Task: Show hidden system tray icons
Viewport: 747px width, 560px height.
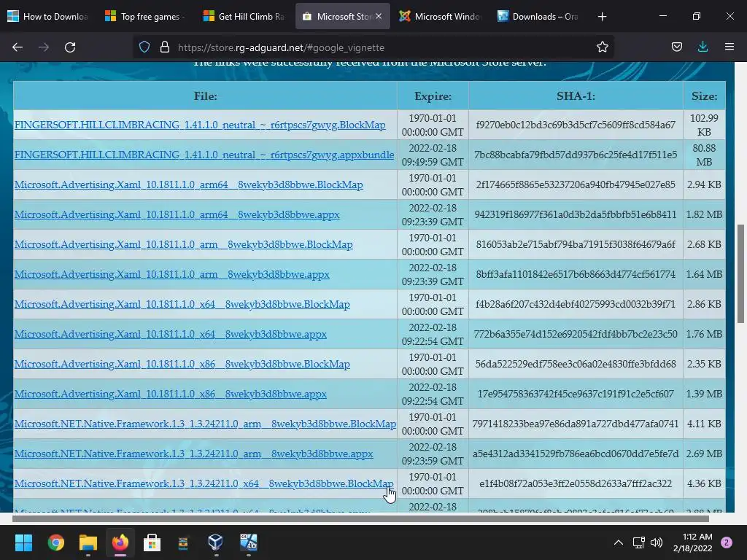Action: pyautogui.click(x=619, y=542)
